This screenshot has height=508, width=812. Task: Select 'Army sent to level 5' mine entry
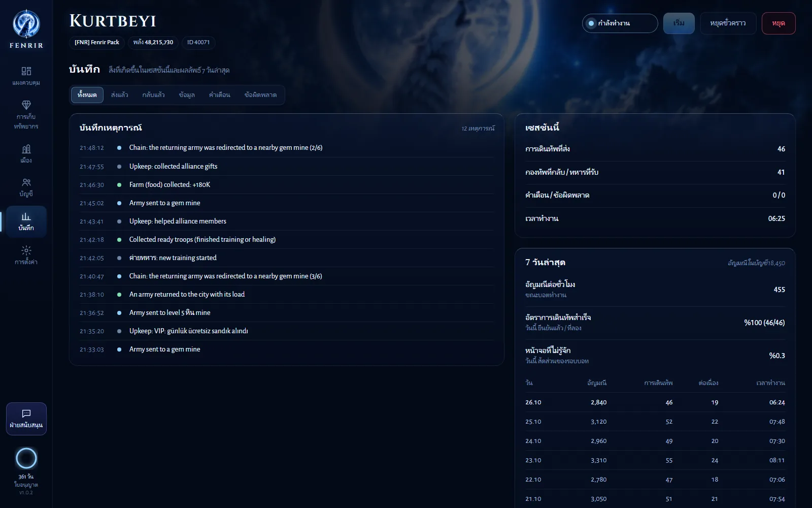tap(286, 312)
